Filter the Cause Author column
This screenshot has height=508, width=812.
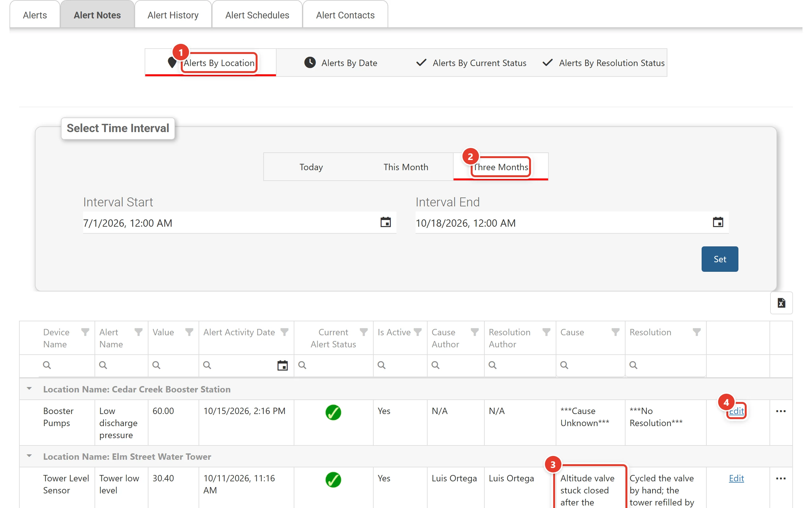475,332
